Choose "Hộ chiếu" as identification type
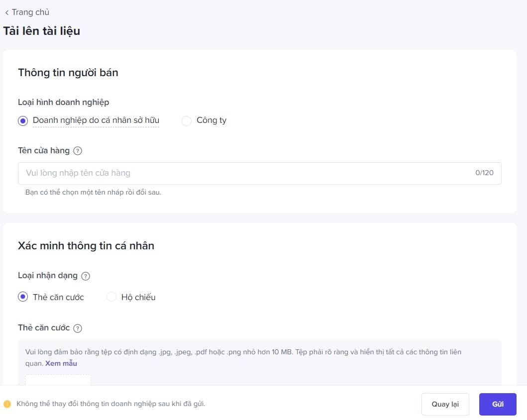This screenshot has height=420, width=527. (111, 297)
